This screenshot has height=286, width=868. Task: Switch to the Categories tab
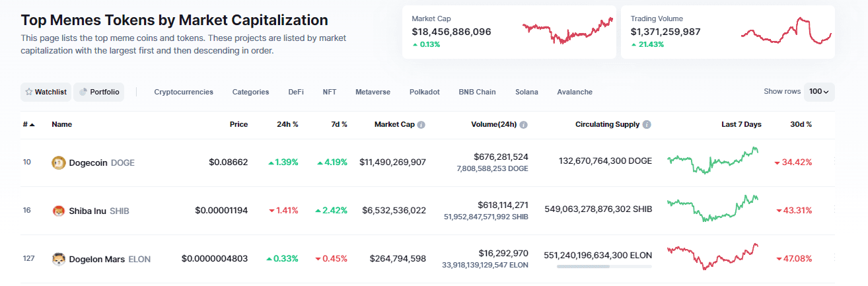250,92
